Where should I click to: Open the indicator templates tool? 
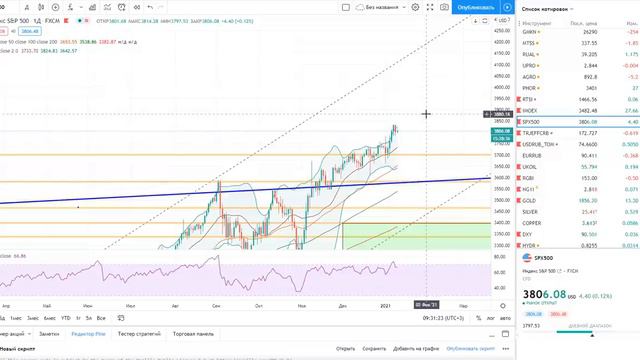click(107, 7)
